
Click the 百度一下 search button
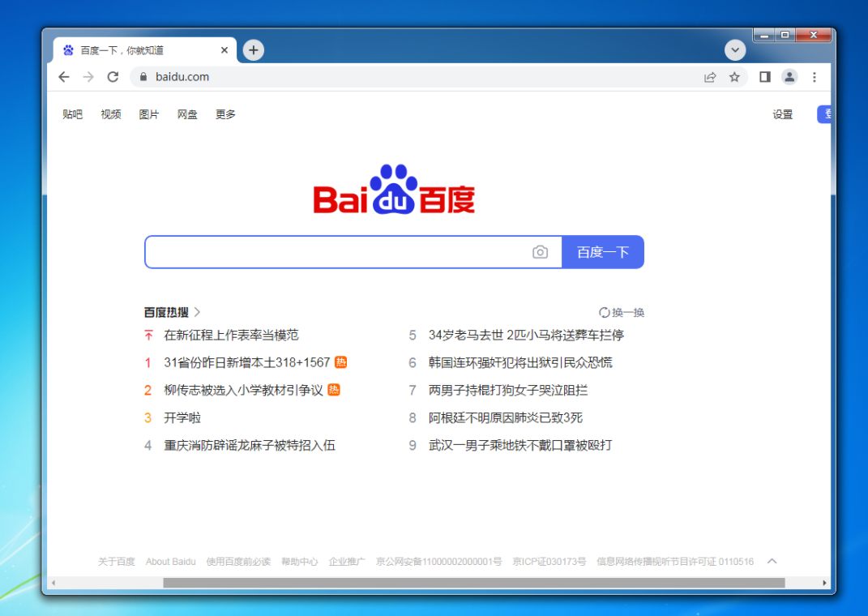pyautogui.click(x=603, y=252)
